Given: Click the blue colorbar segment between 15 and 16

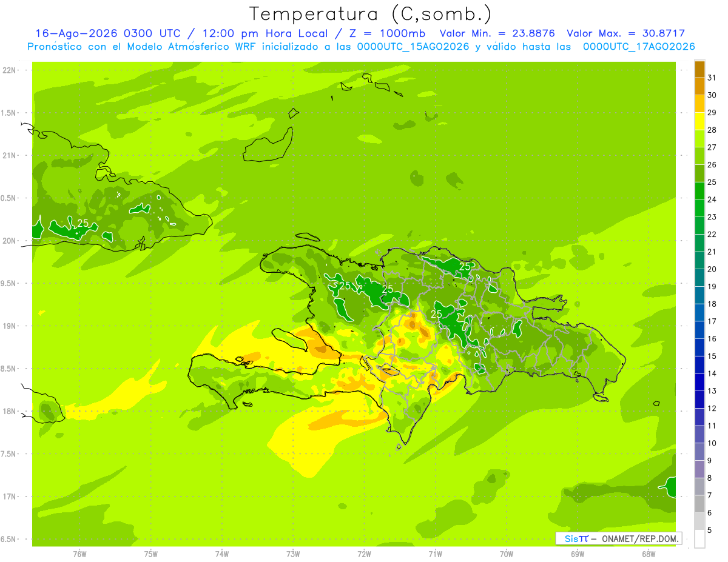Looking at the screenshot, I should tap(699, 347).
